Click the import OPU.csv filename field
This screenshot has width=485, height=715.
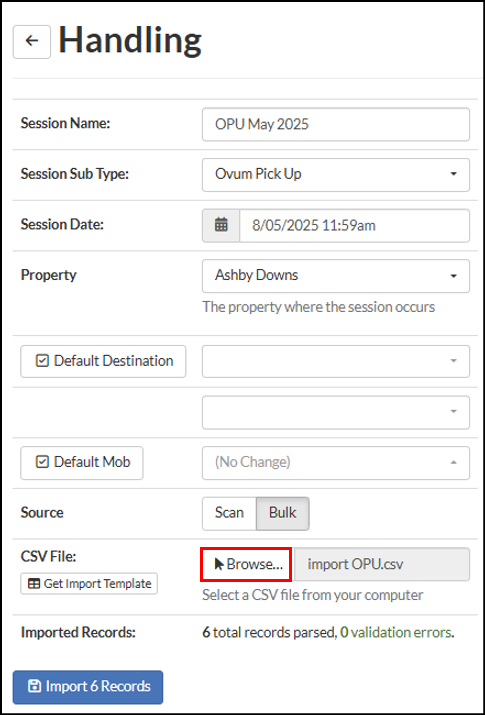click(382, 565)
